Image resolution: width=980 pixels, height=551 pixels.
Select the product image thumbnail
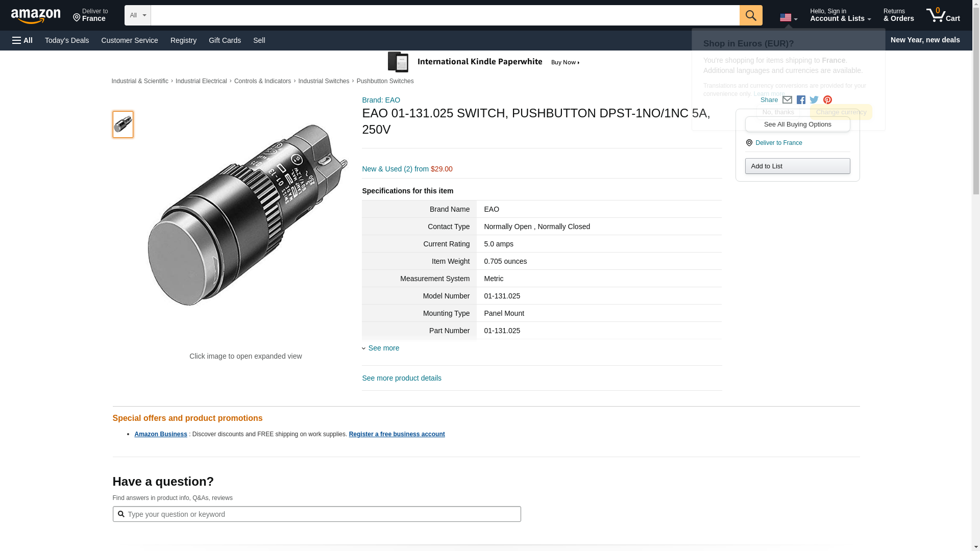(123, 124)
